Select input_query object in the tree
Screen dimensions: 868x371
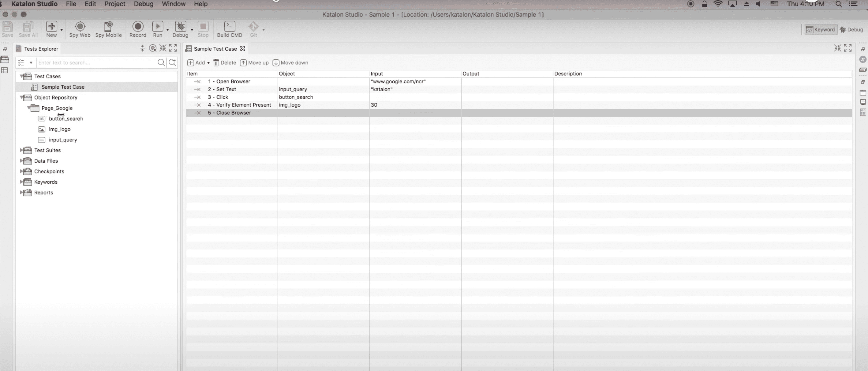tap(63, 140)
